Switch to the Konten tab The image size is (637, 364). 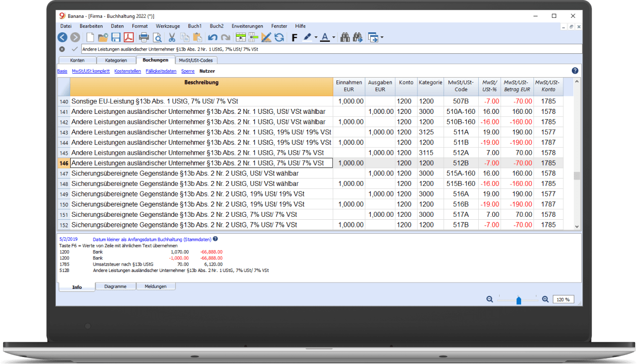[77, 60]
